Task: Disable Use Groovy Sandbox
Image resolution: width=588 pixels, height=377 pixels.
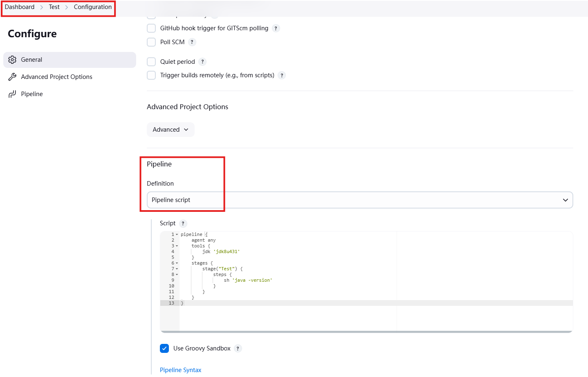Action: click(164, 348)
